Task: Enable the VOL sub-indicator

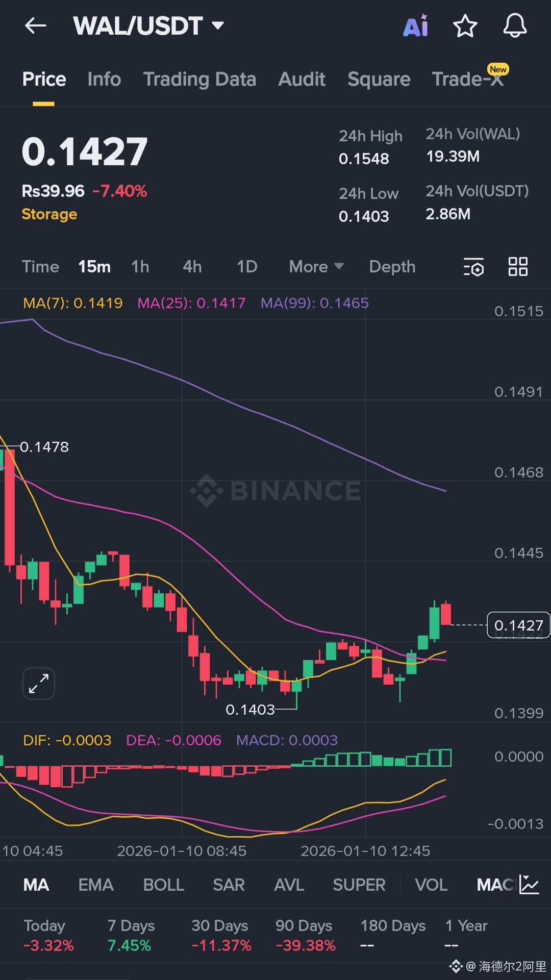Action: 431,885
